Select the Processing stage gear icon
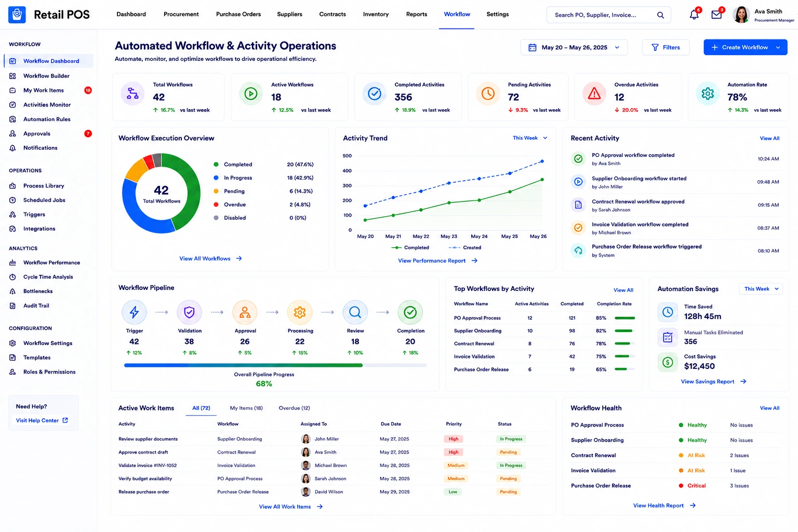The image size is (798, 532). pos(300,312)
